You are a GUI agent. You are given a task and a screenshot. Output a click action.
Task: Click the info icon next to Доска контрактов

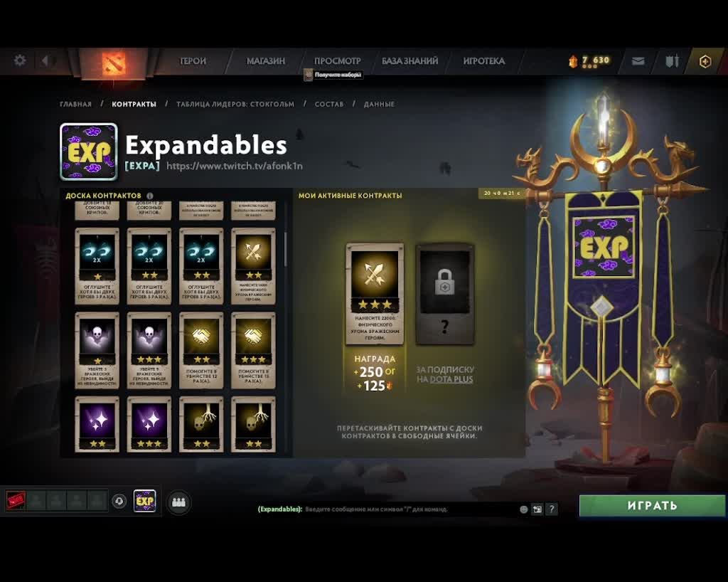coord(149,196)
